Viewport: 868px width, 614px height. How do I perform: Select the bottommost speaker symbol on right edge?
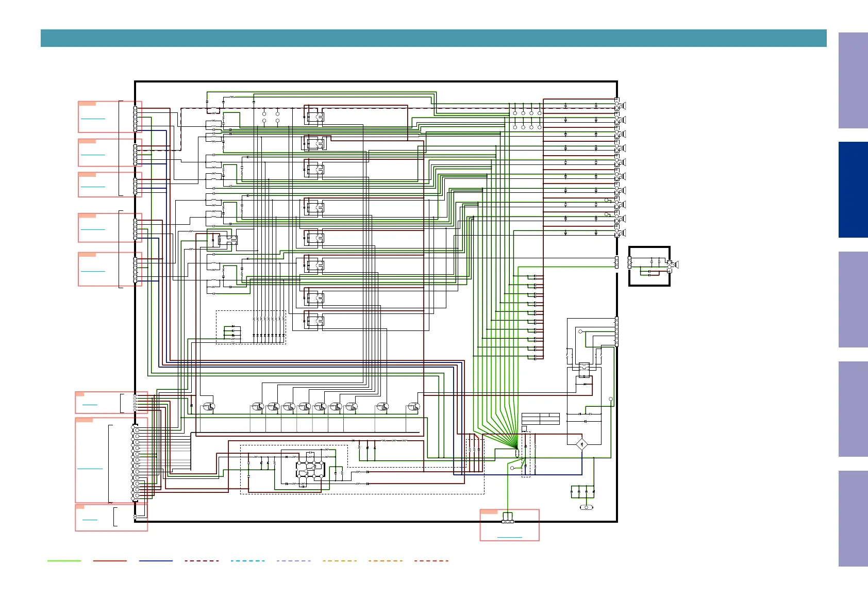tap(623, 233)
